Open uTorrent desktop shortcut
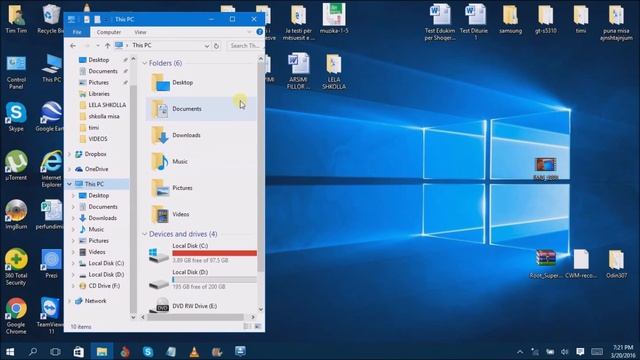 (16, 166)
